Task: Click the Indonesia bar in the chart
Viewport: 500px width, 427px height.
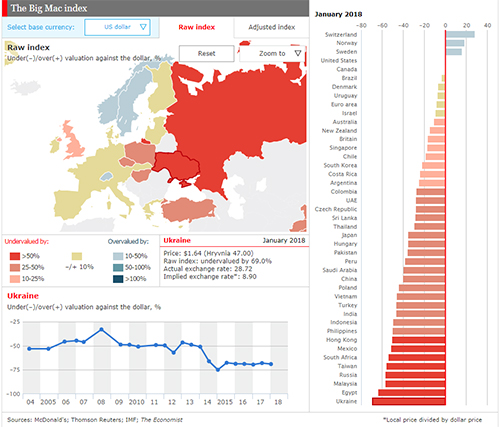Action: [419, 322]
